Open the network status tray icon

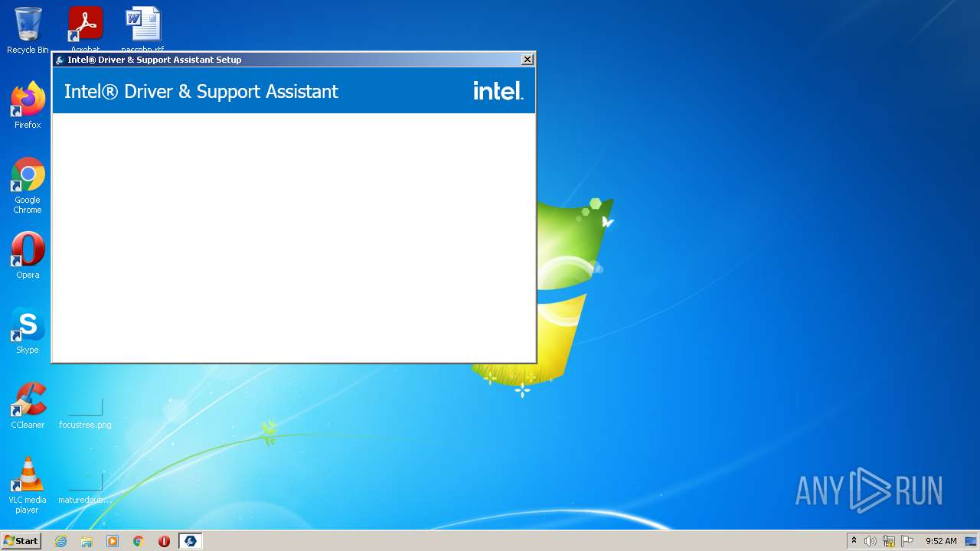pyautogui.click(x=889, y=541)
